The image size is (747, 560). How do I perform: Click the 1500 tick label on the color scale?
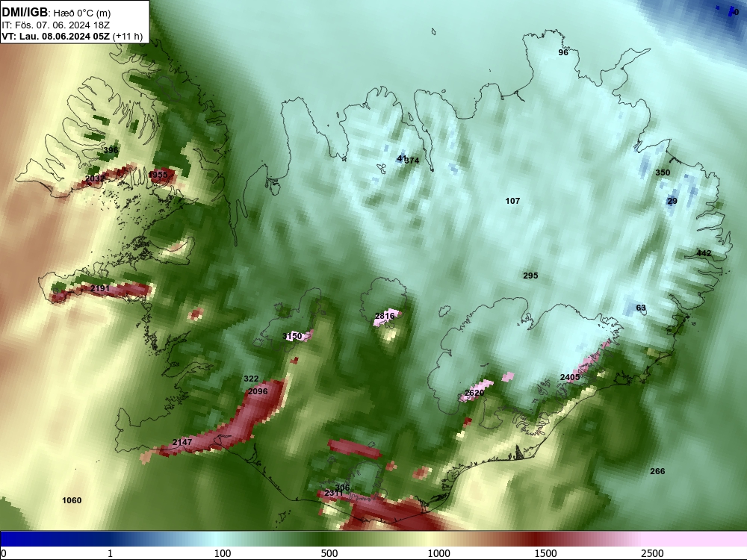[x=545, y=553]
